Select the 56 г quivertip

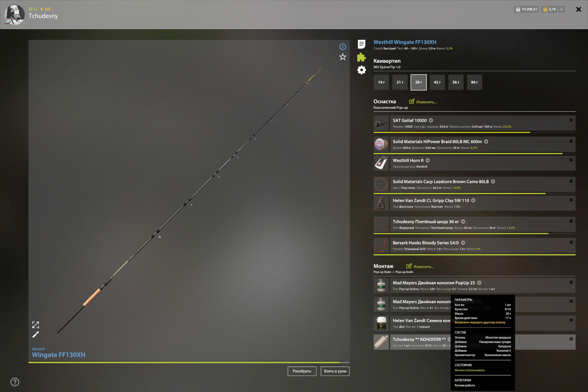456,82
